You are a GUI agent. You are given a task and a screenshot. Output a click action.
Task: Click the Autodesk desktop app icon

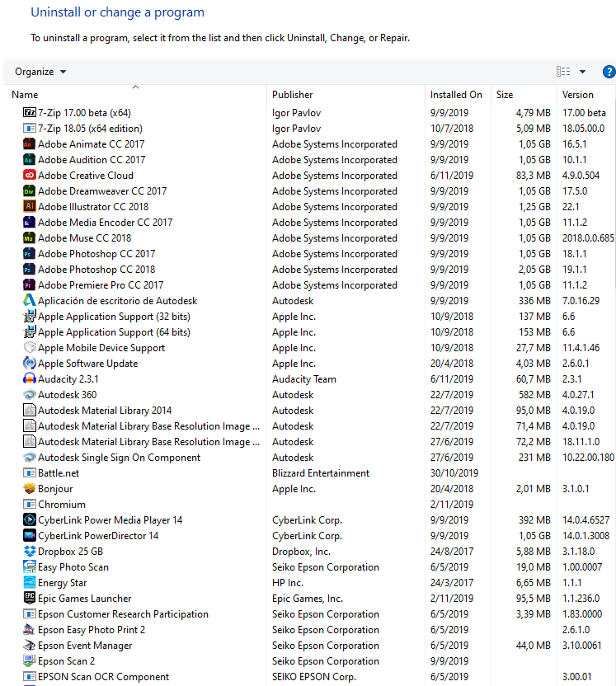[x=30, y=301]
